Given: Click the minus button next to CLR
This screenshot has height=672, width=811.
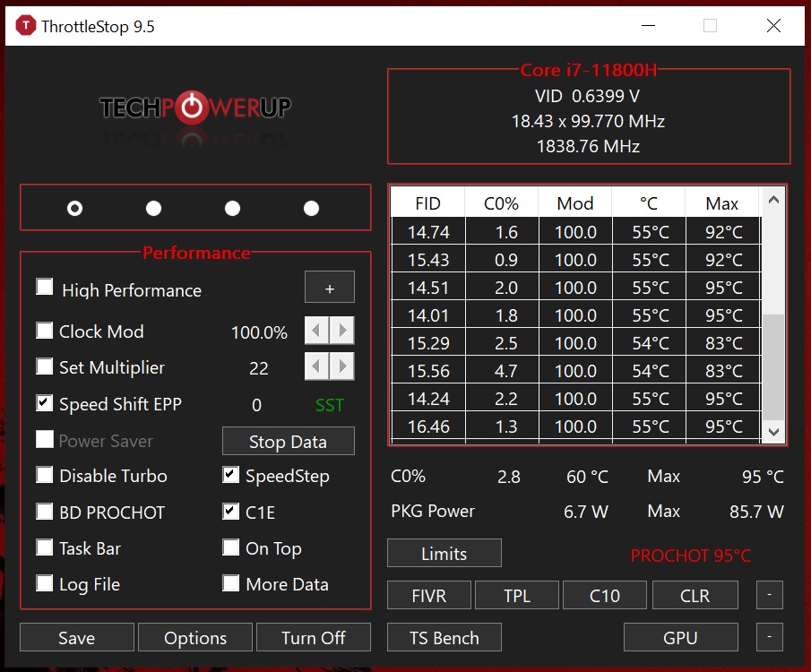Looking at the screenshot, I should [770, 595].
